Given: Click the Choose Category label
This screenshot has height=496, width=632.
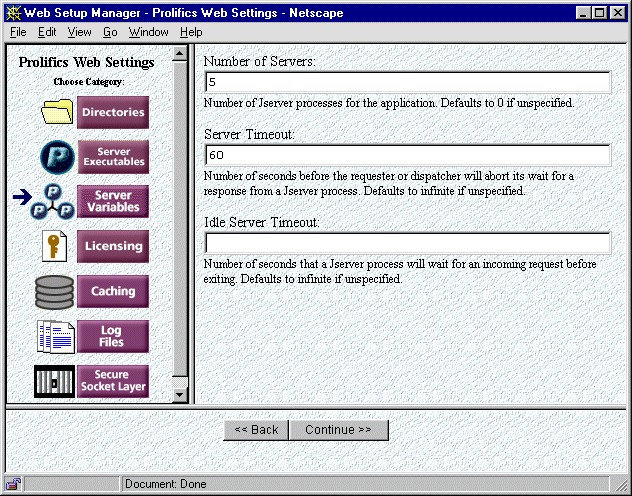Looking at the screenshot, I should [x=89, y=82].
